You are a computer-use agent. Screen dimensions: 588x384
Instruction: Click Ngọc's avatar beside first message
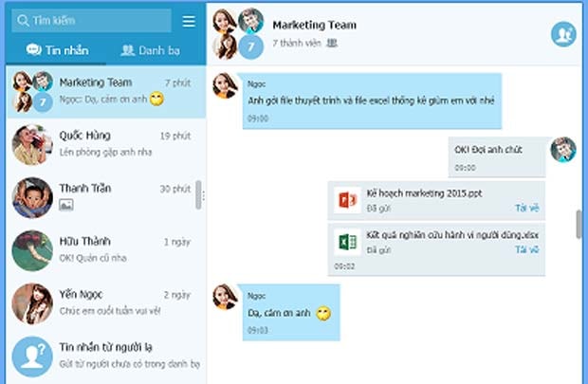tap(225, 85)
